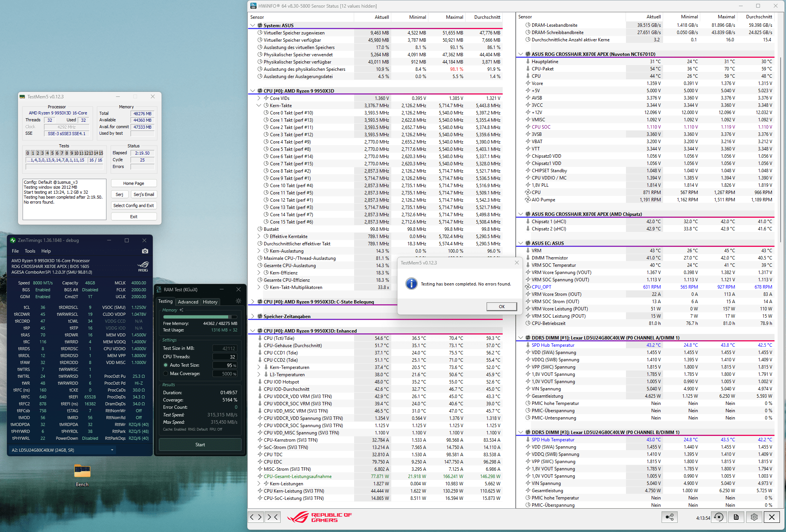
Task: Expand the Speicher-Zeitangaben section
Action: tap(253, 317)
